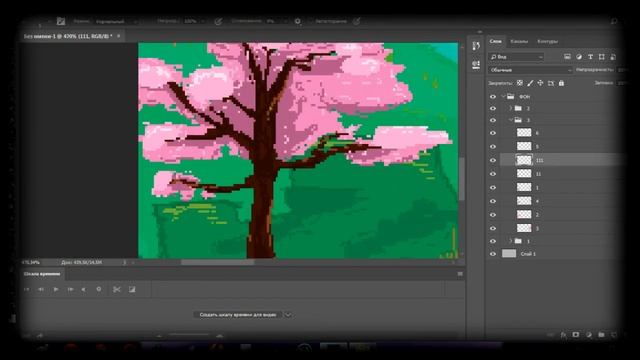The image size is (640, 360).
Task: Open brush opacity 100% dropdown arrow
Action: (203, 21)
